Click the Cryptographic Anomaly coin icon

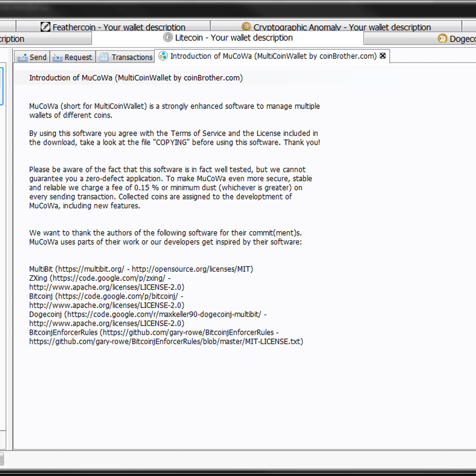point(246,27)
